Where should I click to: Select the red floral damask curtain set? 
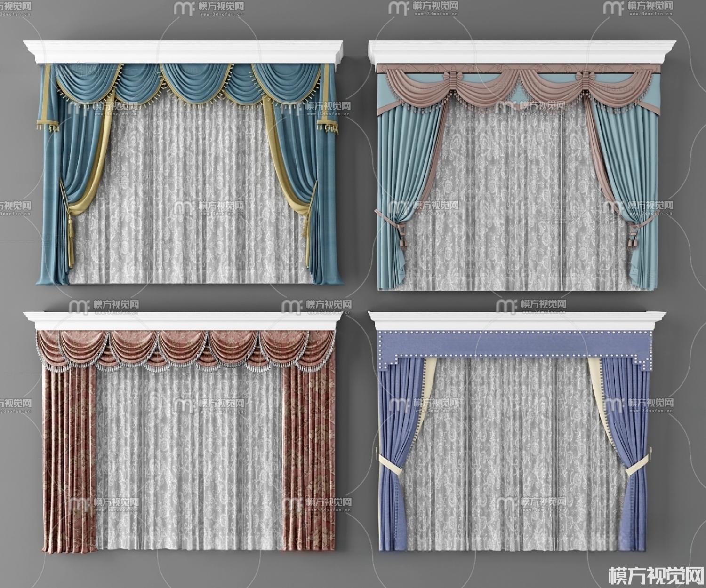(188, 433)
